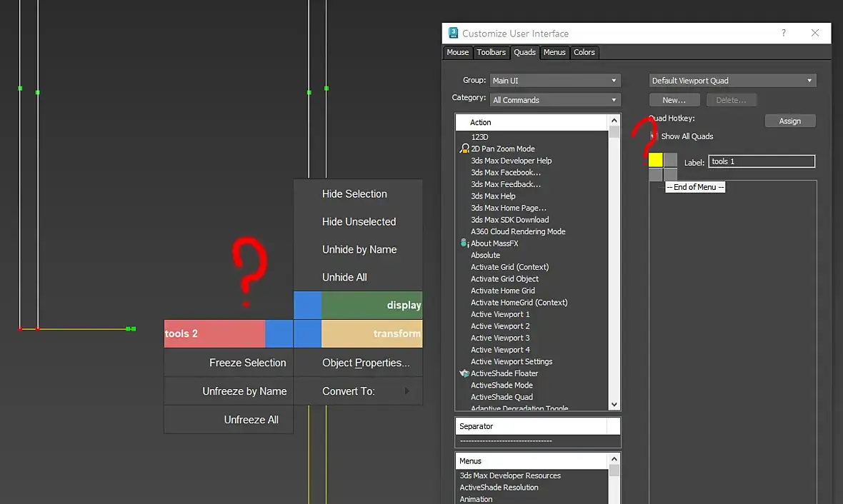Select Activate Grid Object action
843x504 pixels.
pyautogui.click(x=505, y=279)
